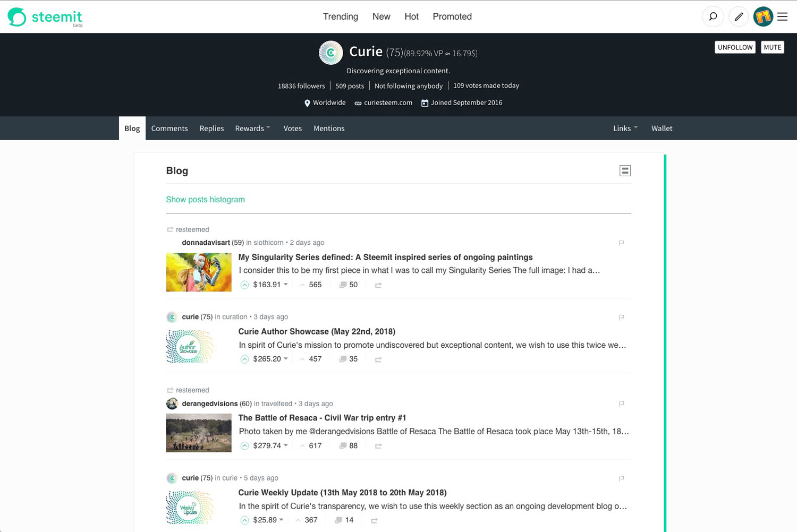797x532 pixels.
Task: Go to New posts
Action: point(381,16)
